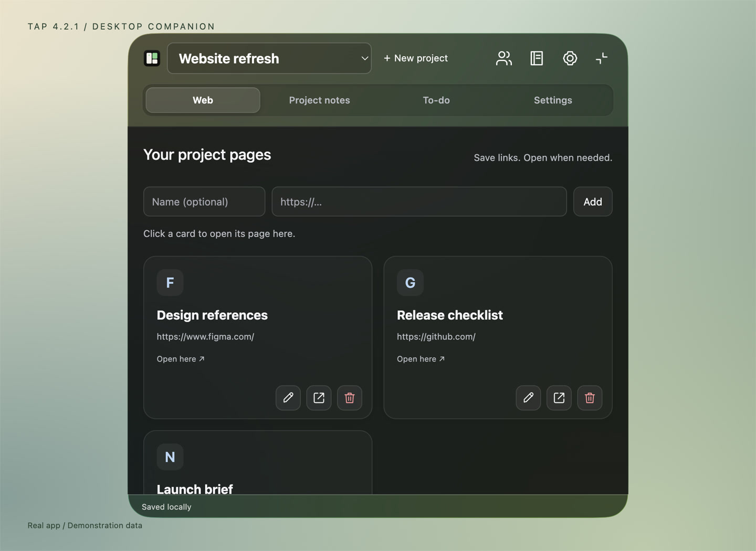Click the https://github.com/ URL text

pyautogui.click(x=436, y=337)
